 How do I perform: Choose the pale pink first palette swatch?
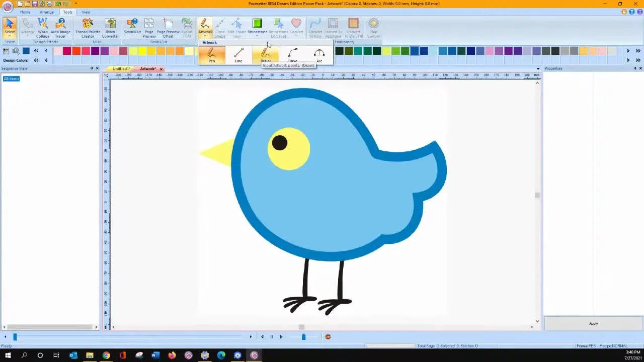click(58, 51)
